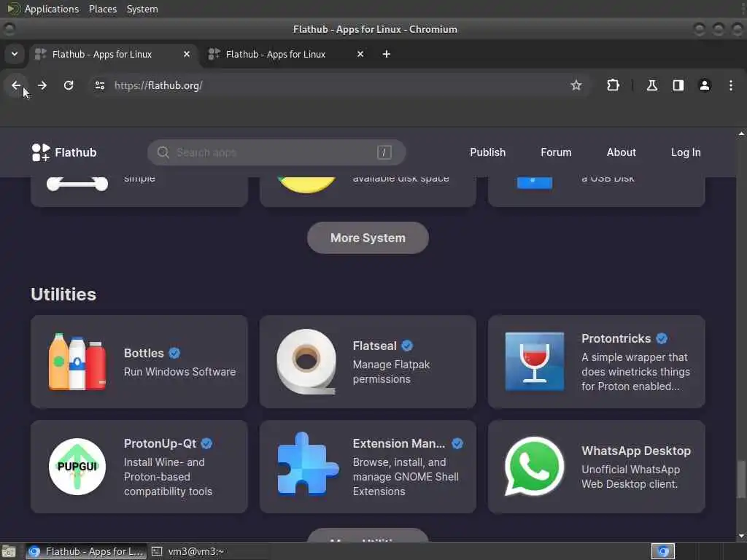Open Chromium three-dot menu
The height and width of the screenshot is (560, 747).
click(731, 85)
